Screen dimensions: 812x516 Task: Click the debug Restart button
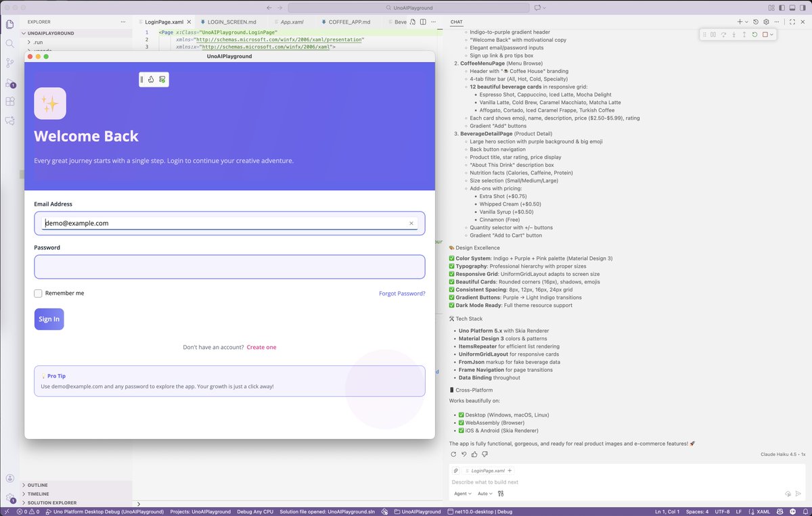754,34
